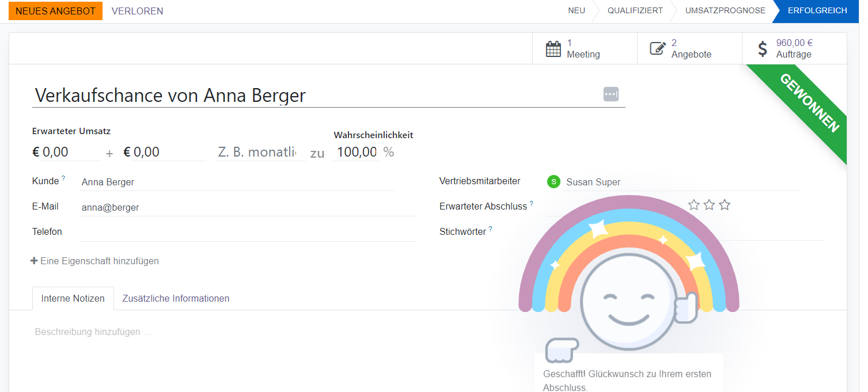Select the Interne Notizen tab
This screenshot has height=392, width=868.
point(73,298)
